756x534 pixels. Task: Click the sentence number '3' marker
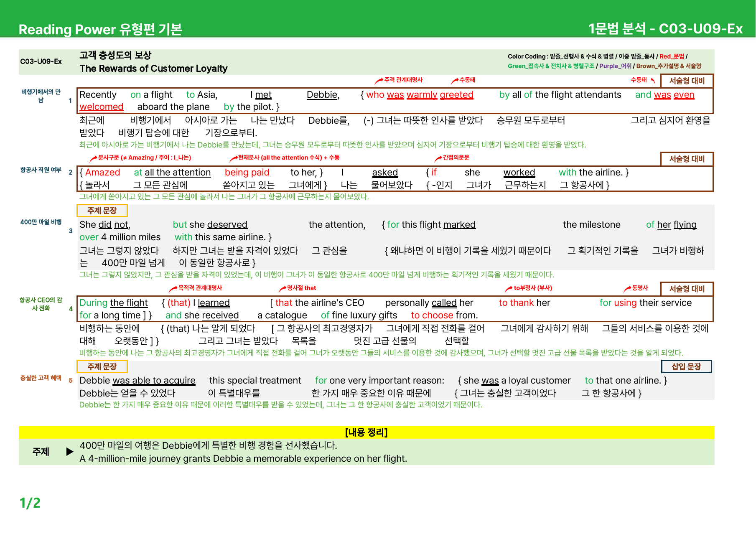coord(71,231)
